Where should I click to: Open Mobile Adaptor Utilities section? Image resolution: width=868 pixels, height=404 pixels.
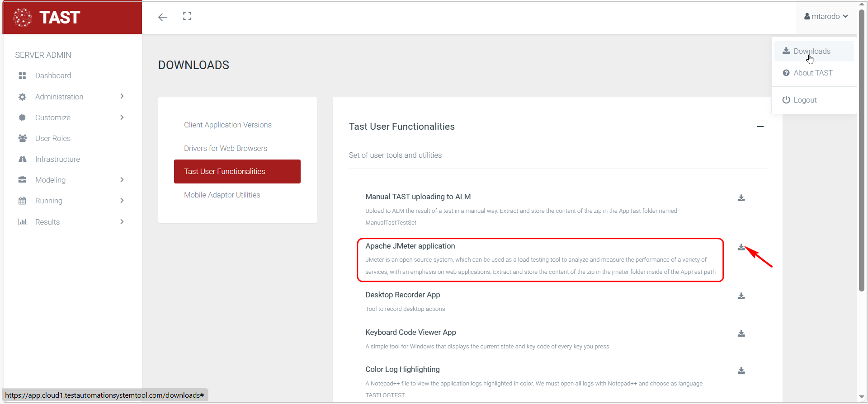[222, 195]
